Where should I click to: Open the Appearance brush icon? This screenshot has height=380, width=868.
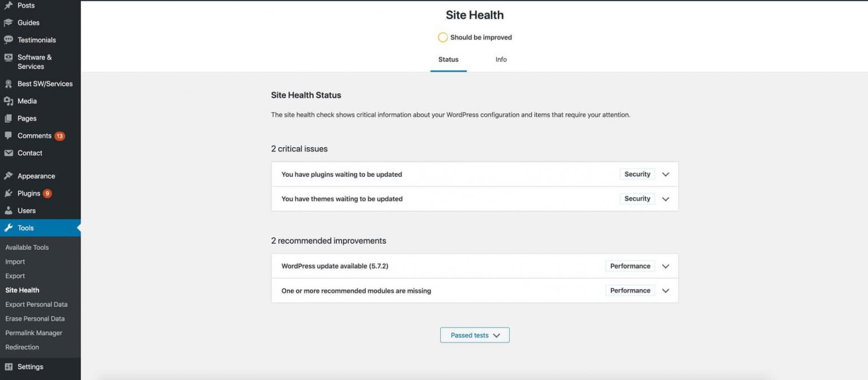point(8,176)
